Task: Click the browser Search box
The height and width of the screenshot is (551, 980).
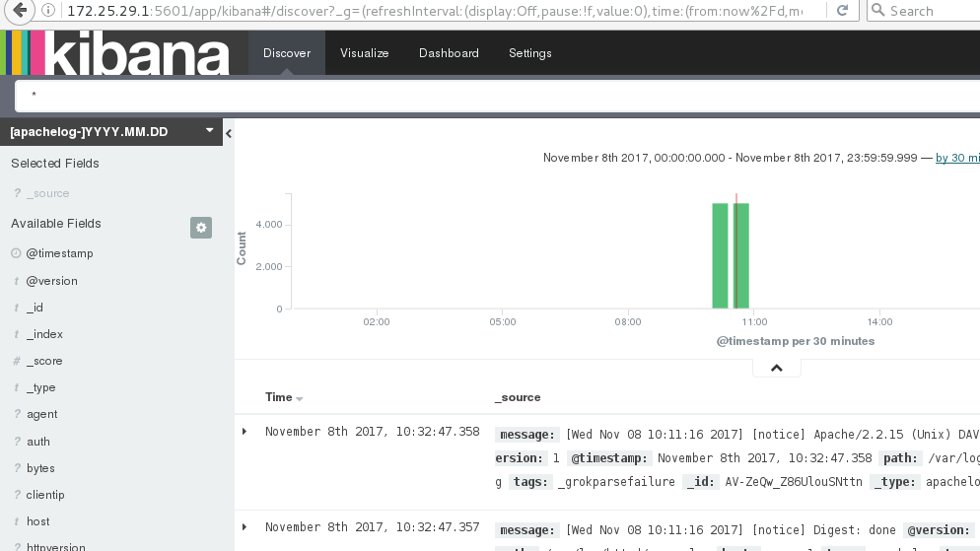Action: pyautogui.click(x=925, y=11)
